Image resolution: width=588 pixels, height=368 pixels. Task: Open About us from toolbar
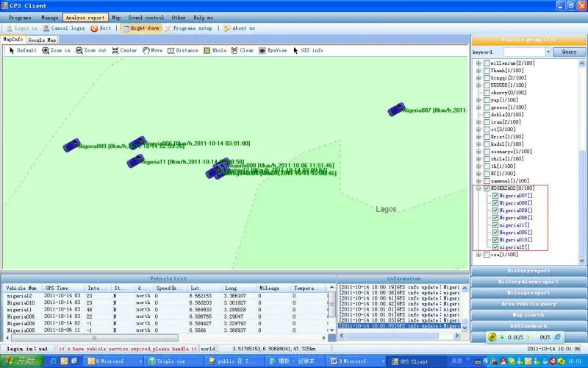tap(240, 28)
